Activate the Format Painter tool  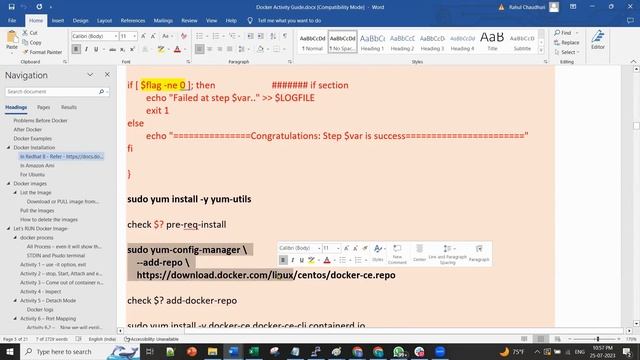coord(42,52)
